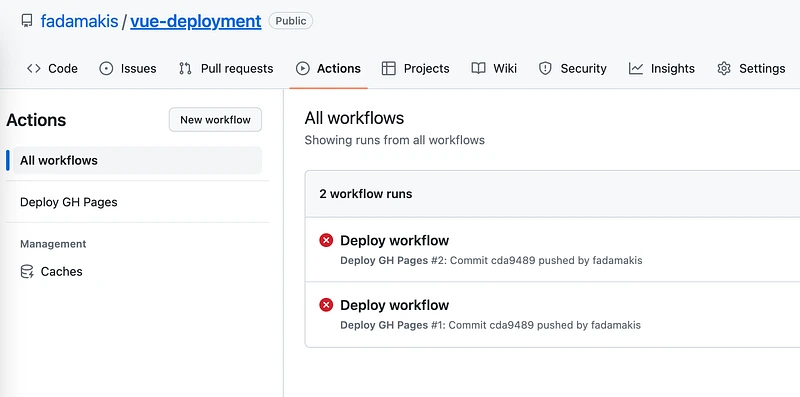Image resolution: width=800 pixels, height=397 pixels.
Task: Click the Code tab angle-brackets icon
Action: click(x=34, y=68)
